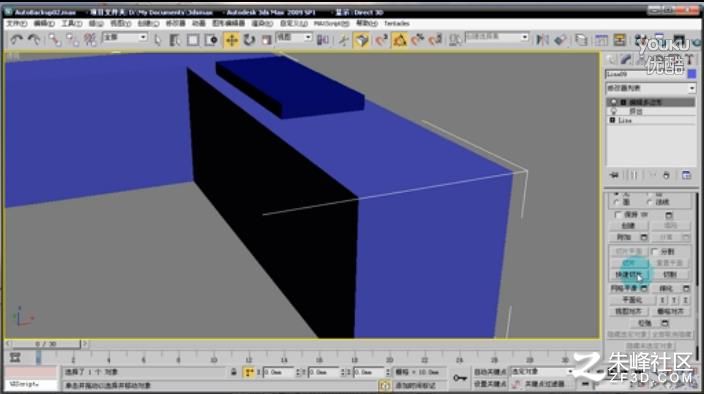The image size is (705, 394).
Task: Click the blue object color swatch
Action: pyautogui.click(x=692, y=74)
